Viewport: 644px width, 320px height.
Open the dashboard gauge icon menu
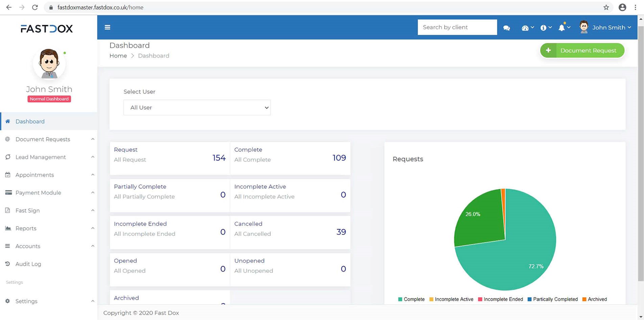(x=527, y=28)
